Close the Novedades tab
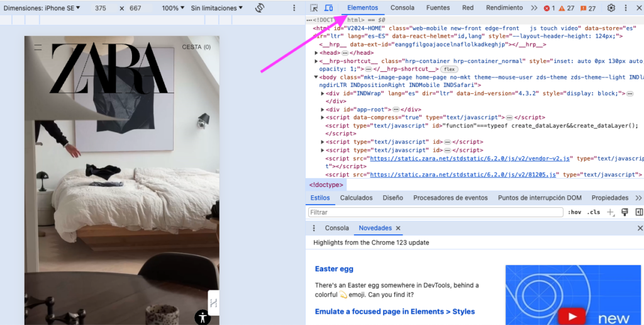This screenshot has width=644, height=325. tap(397, 228)
